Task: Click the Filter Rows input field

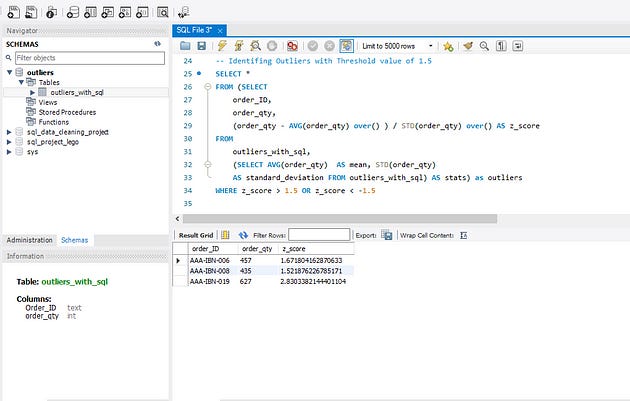Action: (x=319, y=235)
